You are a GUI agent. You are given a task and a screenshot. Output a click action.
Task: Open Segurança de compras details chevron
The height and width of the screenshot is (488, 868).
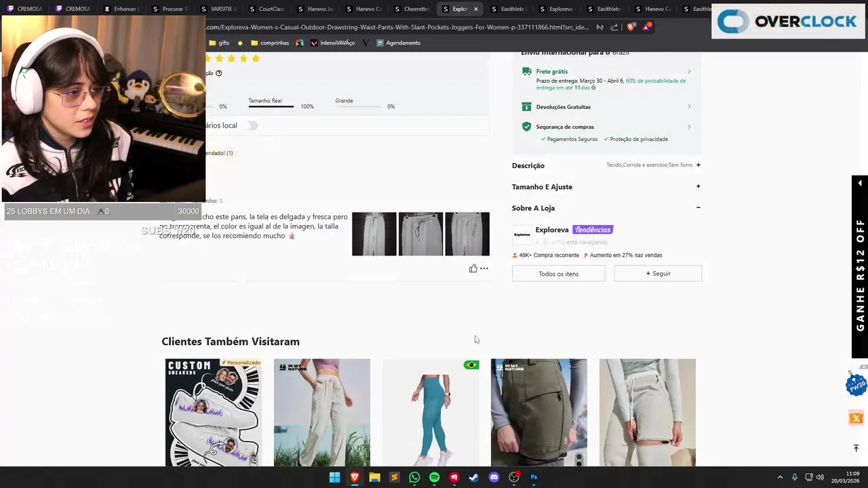689,127
